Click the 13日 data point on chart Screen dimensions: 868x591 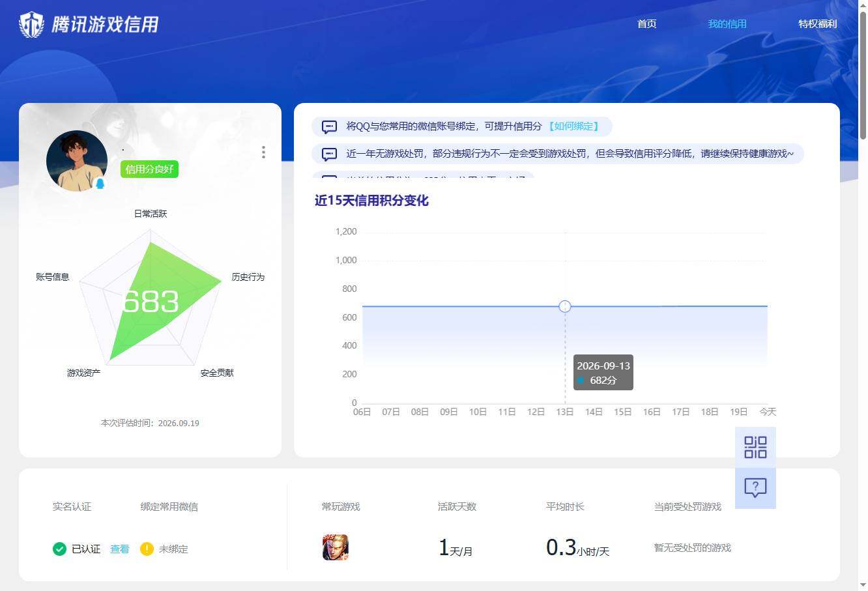point(565,306)
